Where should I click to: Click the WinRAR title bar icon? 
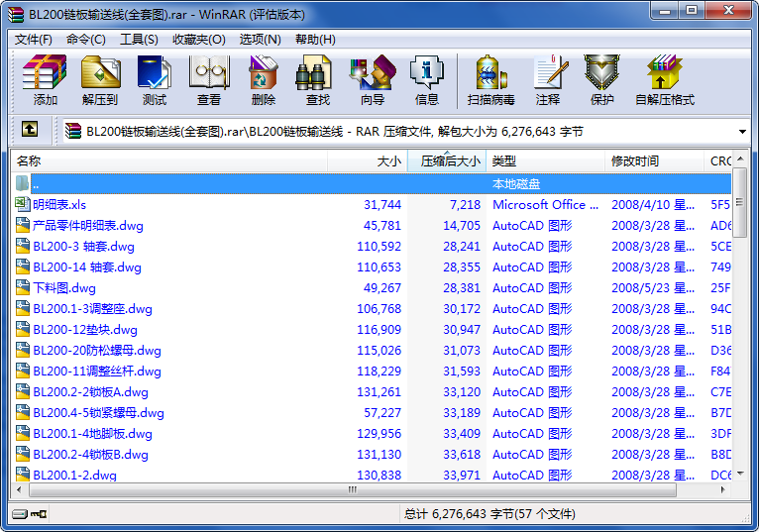tap(16, 15)
